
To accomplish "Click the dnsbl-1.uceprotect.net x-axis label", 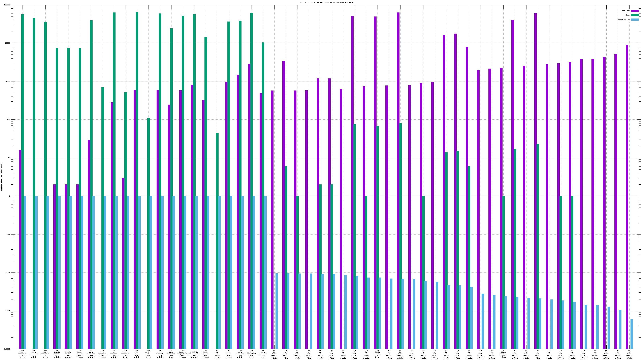I will [x=183, y=354].
